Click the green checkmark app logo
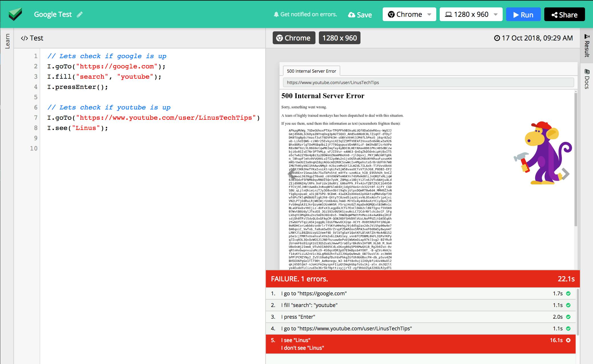Viewport: 593px width, 364px height. pos(15,14)
